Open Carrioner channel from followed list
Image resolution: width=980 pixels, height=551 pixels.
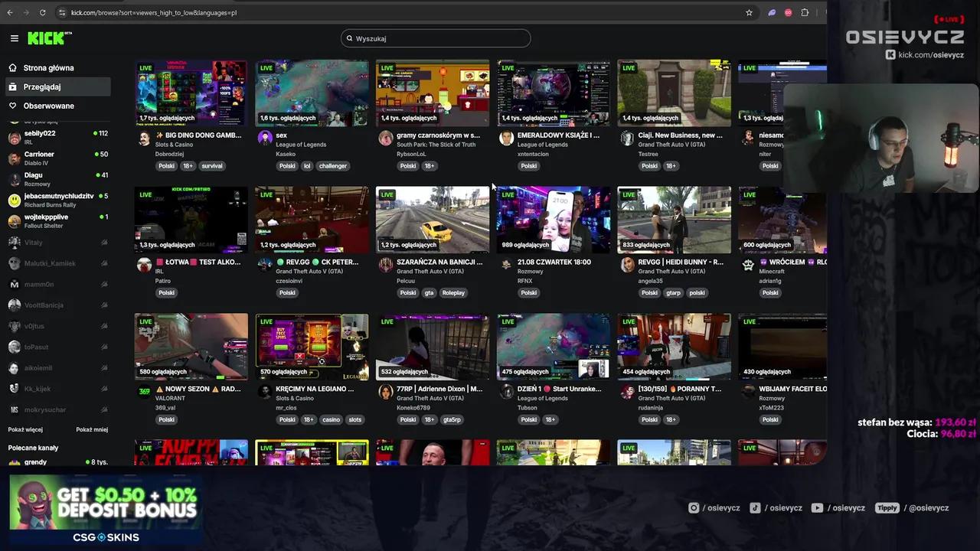click(x=57, y=158)
